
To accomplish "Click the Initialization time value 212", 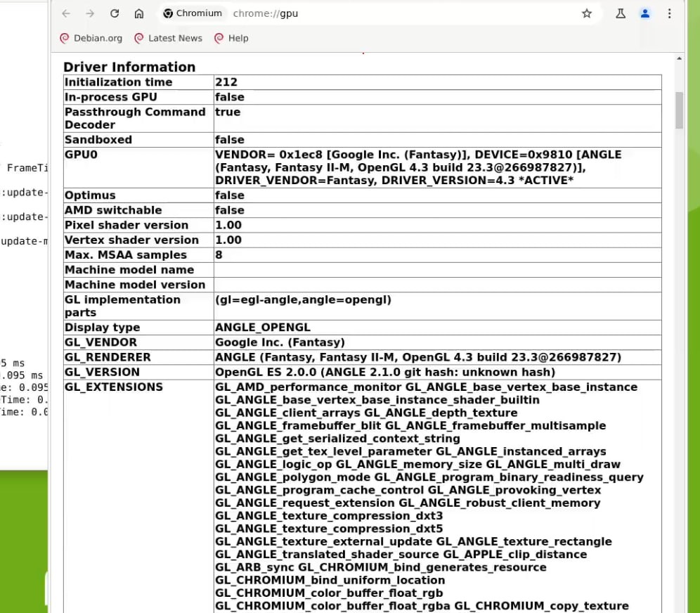I will (226, 82).
